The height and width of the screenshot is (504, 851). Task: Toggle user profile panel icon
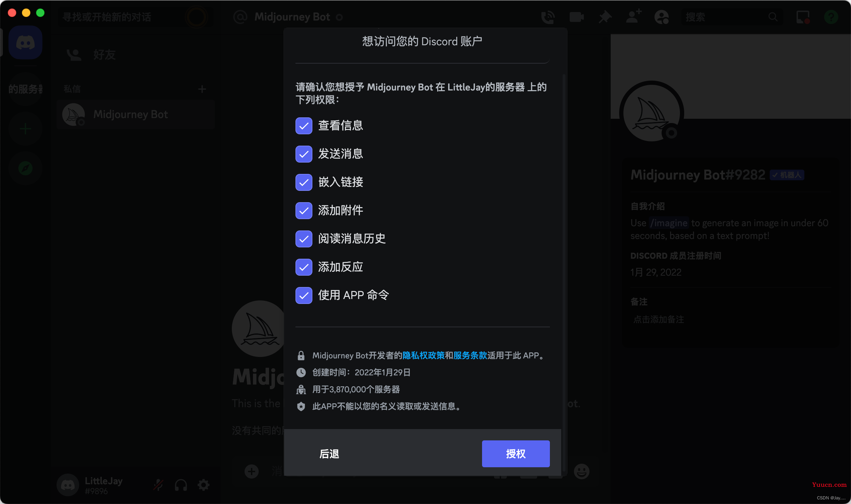[662, 17]
